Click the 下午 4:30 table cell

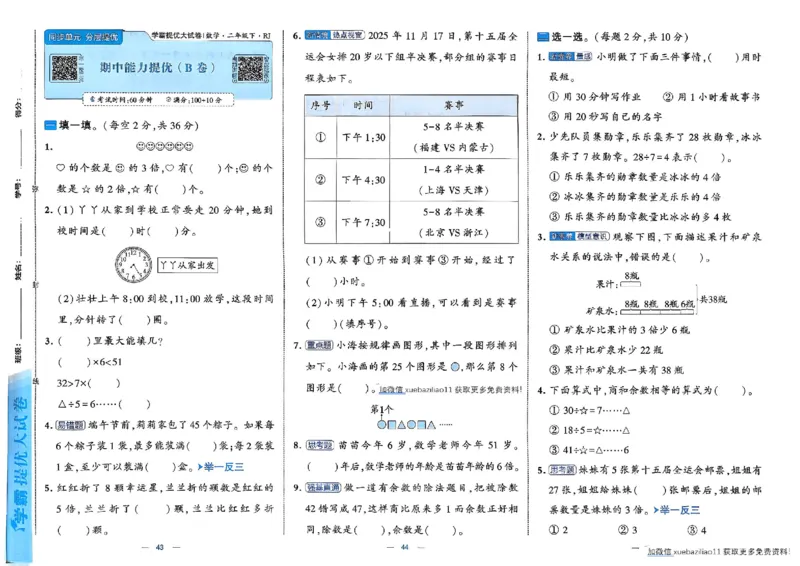363,180
